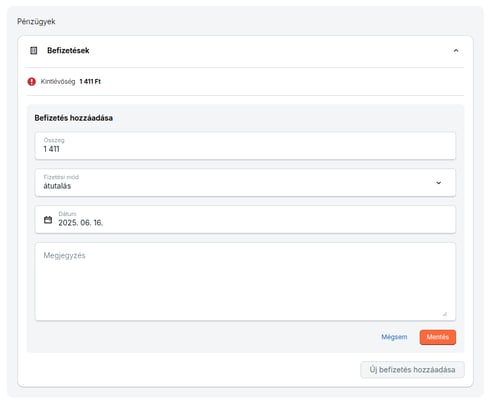Click the Befizetés hozzáadása form heading
The width and height of the screenshot is (492, 404).
74,118
